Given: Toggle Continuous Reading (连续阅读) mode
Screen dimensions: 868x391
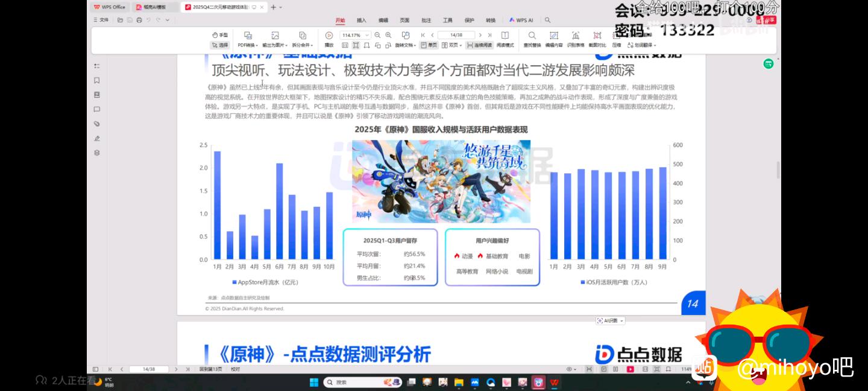Looking at the screenshot, I should tap(479, 45).
